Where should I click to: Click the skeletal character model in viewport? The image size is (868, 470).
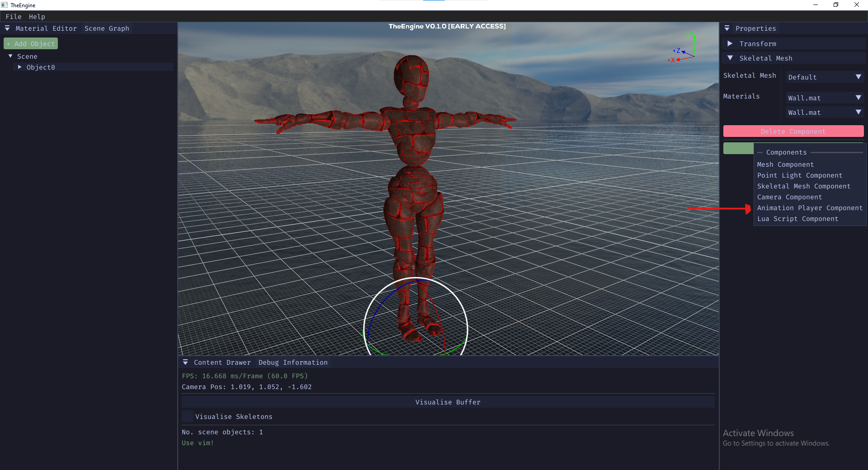point(412,149)
